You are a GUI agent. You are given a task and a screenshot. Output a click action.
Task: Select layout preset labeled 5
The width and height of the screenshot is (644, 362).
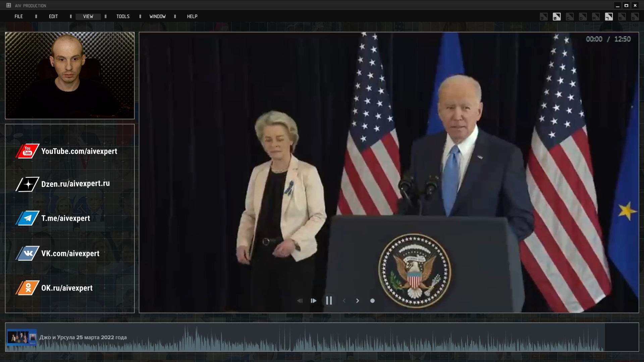pyautogui.click(x=635, y=17)
